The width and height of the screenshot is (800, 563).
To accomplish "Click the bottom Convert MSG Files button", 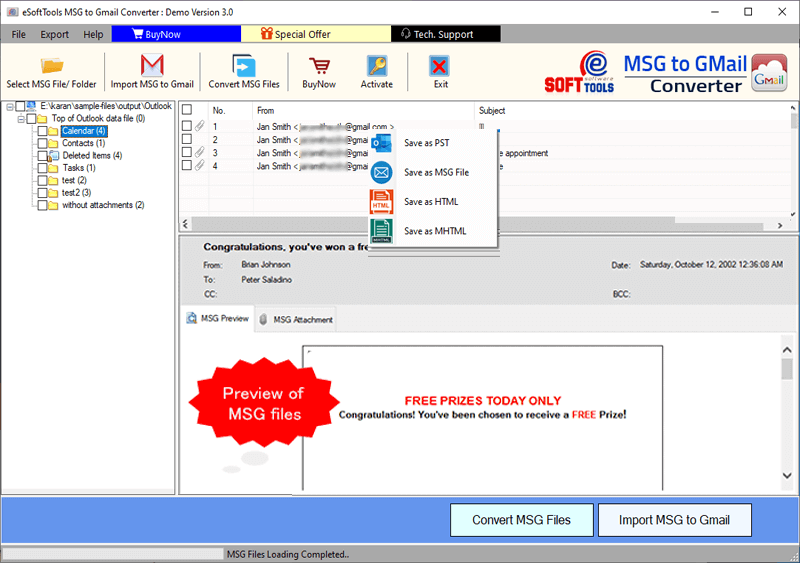I will coord(521,520).
